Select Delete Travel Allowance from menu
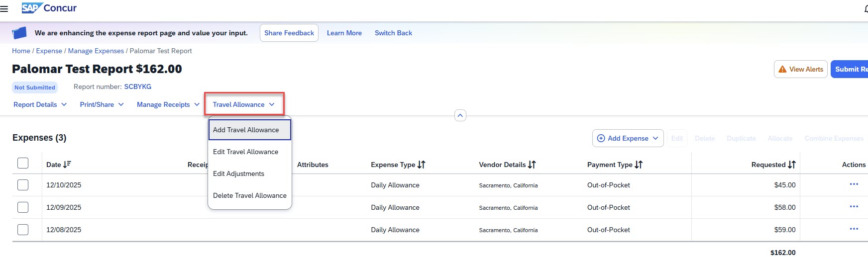Image resolution: width=868 pixels, height=257 pixels. click(249, 195)
